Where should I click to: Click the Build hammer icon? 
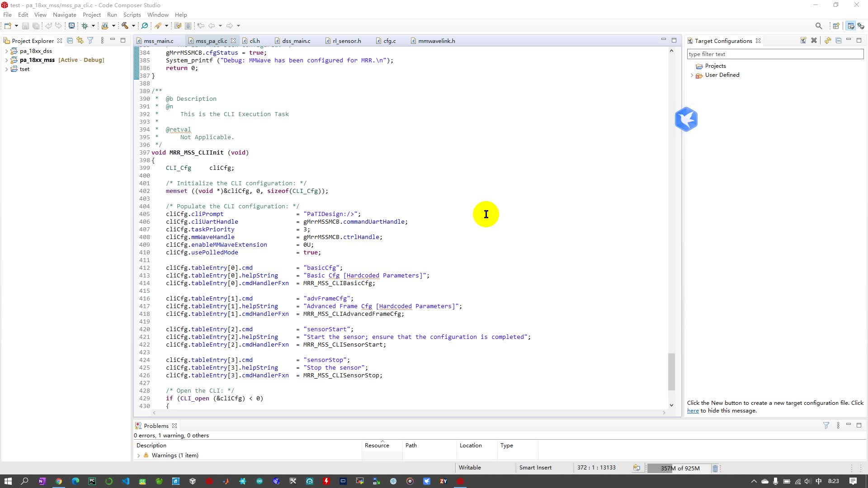(x=125, y=26)
